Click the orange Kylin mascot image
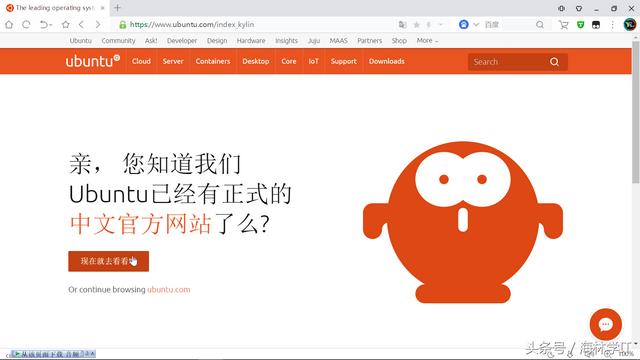The image size is (640, 360). coord(463,222)
